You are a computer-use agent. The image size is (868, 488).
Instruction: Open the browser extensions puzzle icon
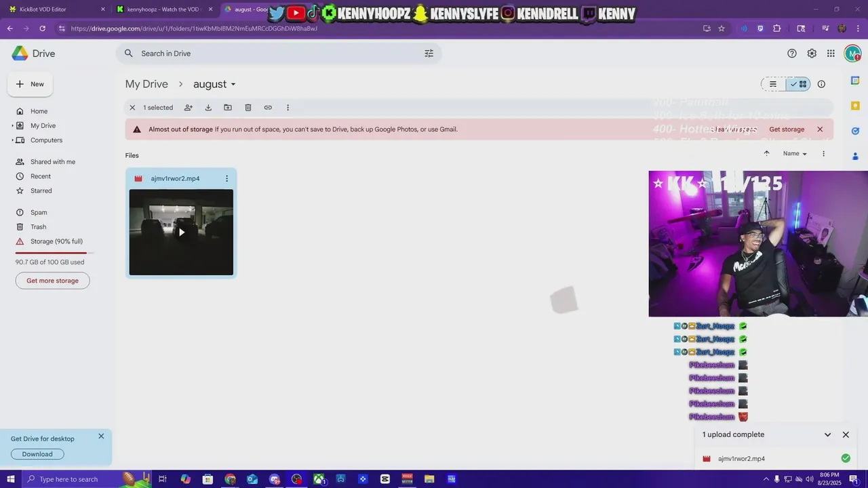tap(777, 28)
